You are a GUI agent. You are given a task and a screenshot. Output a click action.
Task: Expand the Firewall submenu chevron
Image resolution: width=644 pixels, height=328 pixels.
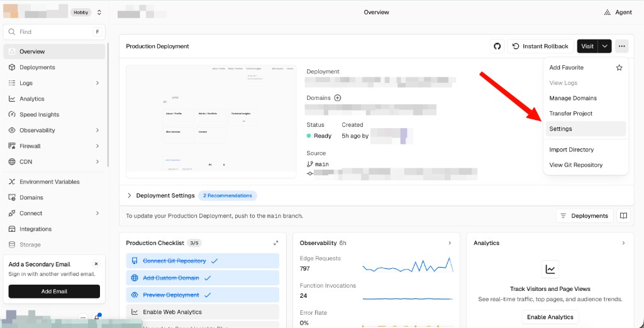[97, 146]
